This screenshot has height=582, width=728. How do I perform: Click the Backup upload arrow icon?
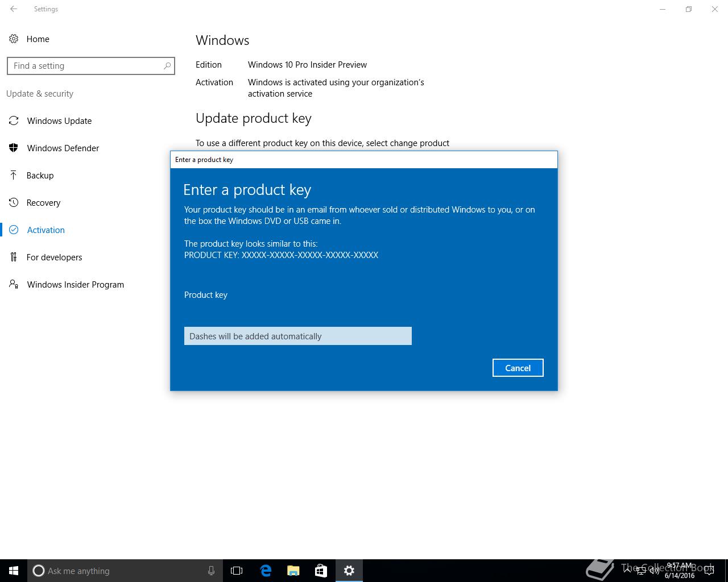[x=14, y=175]
